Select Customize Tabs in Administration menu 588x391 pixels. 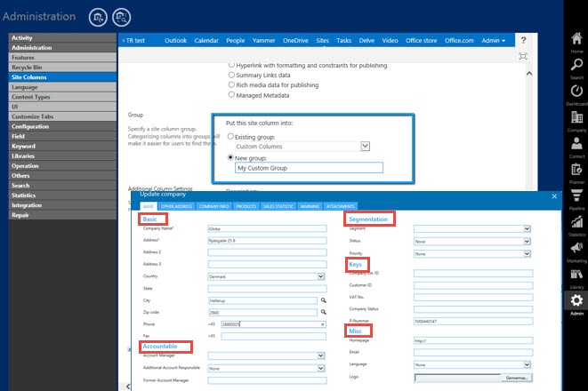click(x=62, y=116)
